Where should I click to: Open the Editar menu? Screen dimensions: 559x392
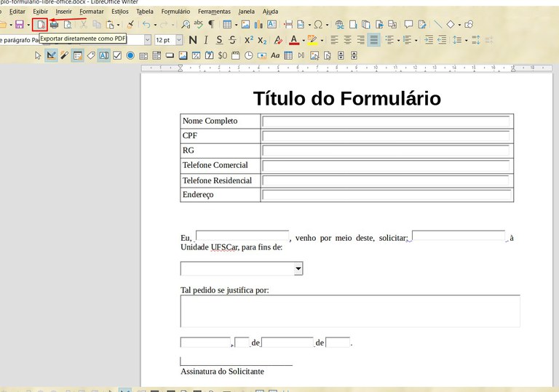point(17,12)
